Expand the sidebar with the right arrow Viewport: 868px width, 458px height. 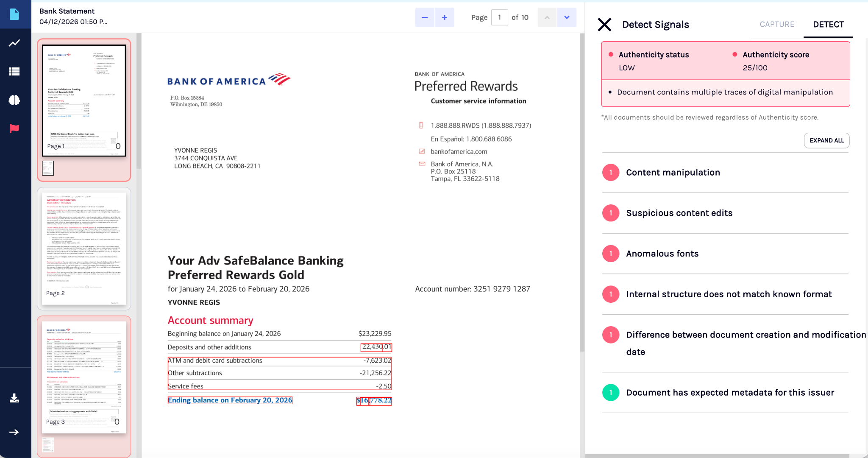pyautogui.click(x=14, y=432)
